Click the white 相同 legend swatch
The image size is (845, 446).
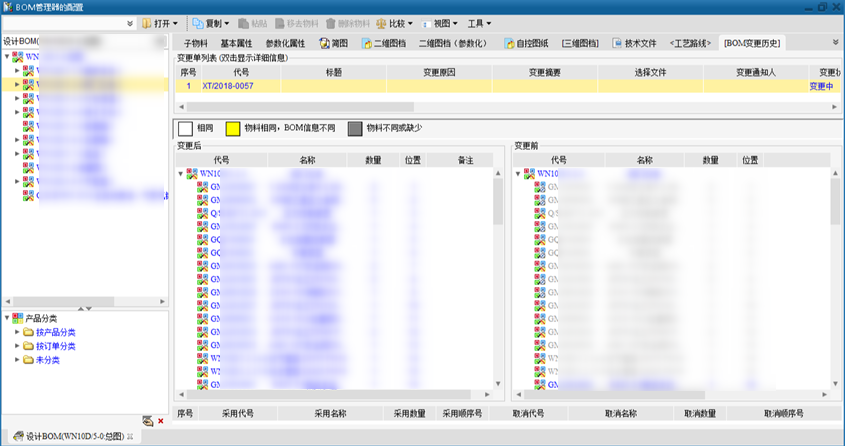(185, 128)
